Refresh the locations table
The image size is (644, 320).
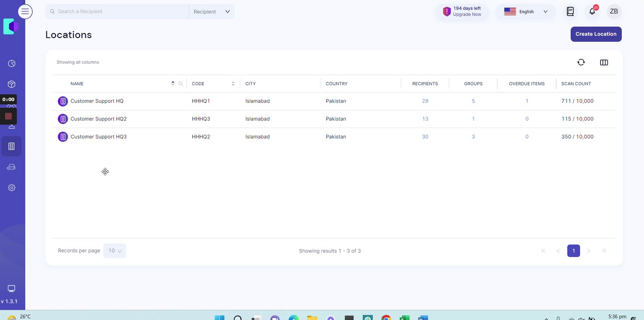[581, 62]
